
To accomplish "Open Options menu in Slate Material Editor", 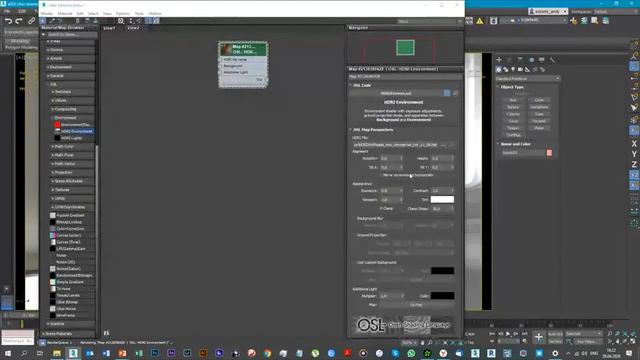I will tap(122, 13).
